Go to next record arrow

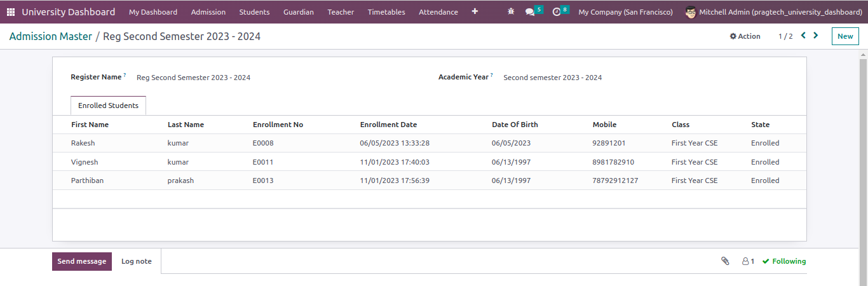[x=816, y=36]
